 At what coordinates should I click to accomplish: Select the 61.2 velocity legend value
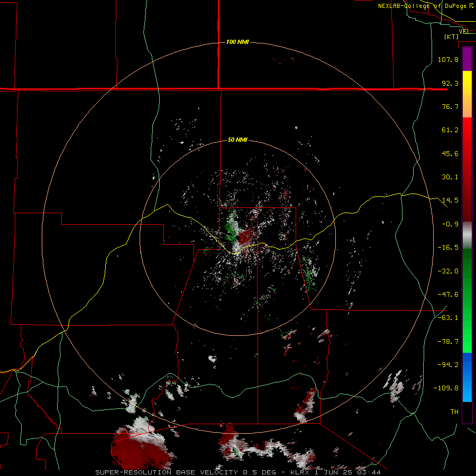pyautogui.click(x=450, y=130)
